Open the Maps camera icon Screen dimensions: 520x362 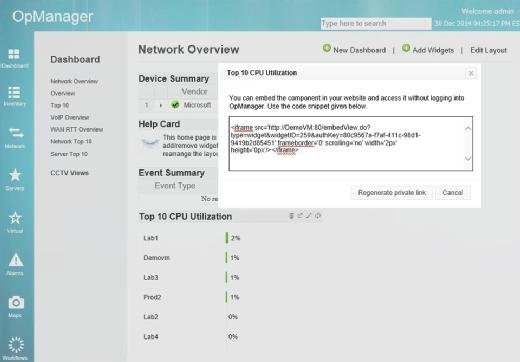click(16, 302)
